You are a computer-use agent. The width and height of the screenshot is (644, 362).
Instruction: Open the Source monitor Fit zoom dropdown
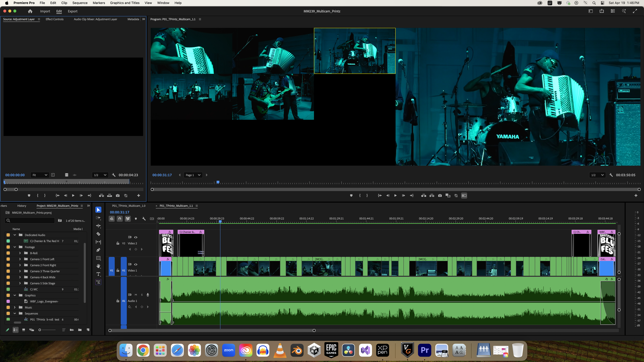(40, 175)
